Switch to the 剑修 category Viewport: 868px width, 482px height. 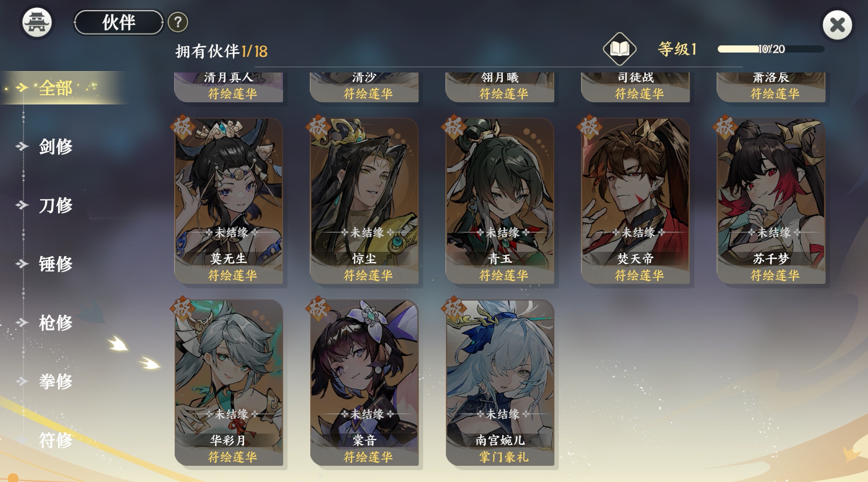(x=56, y=146)
